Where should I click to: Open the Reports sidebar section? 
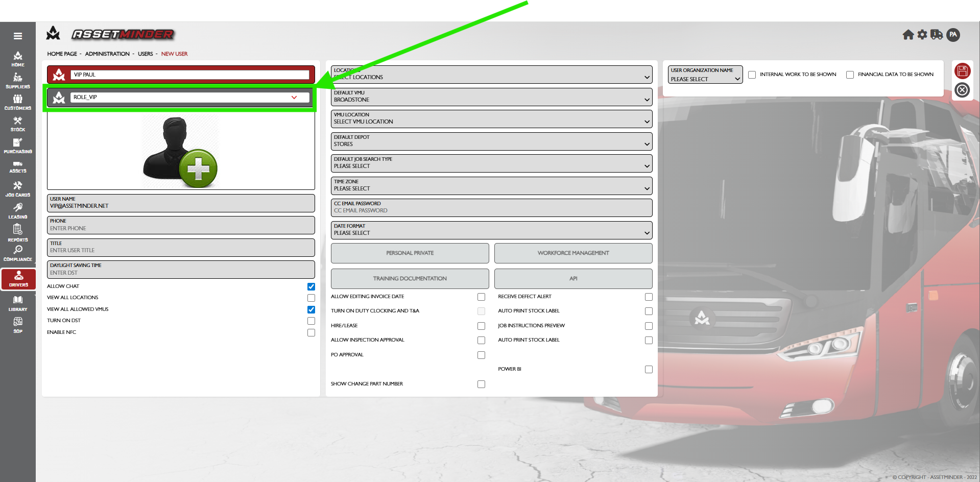coord(18,233)
